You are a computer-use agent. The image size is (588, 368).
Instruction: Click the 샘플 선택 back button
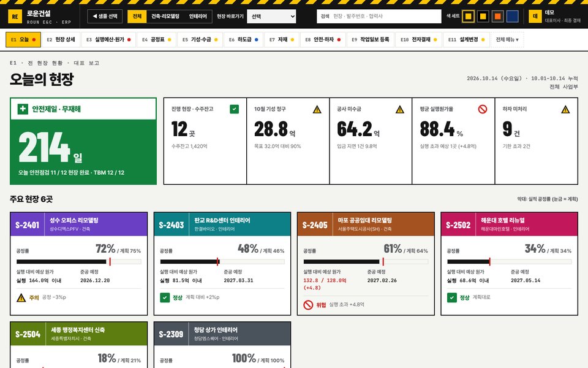(105, 17)
